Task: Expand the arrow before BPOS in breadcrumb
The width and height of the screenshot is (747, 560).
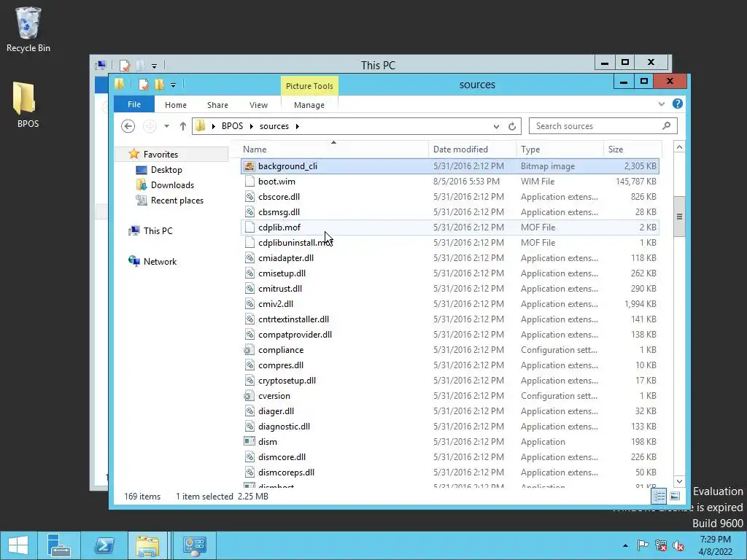Action: click(x=213, y=126)
